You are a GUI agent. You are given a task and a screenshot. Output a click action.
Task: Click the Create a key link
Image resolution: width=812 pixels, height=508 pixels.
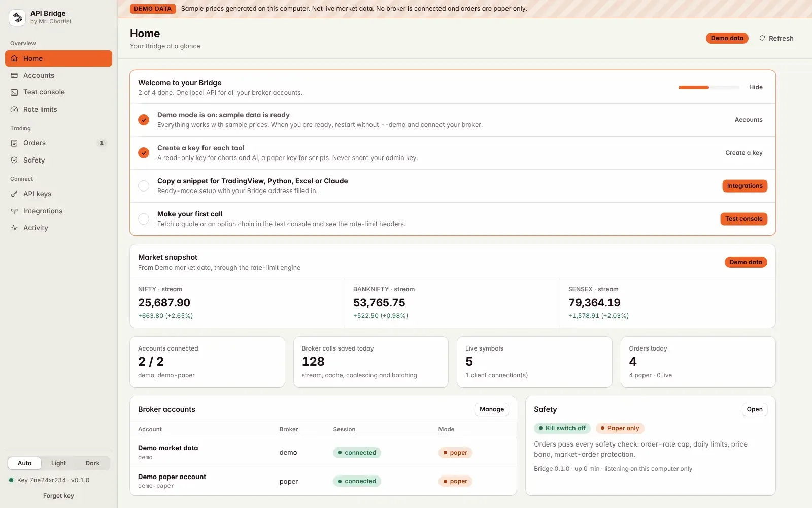click(743, 153)
